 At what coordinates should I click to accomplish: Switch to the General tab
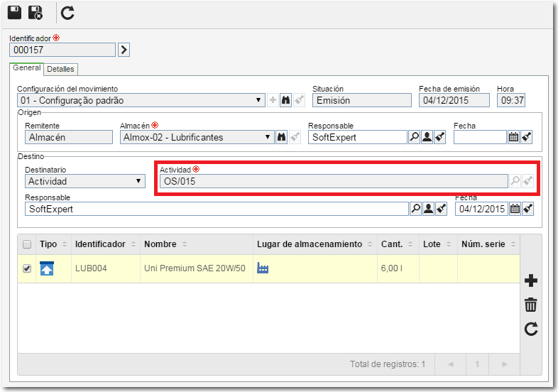pyautogui.click(x=27, y=68)
